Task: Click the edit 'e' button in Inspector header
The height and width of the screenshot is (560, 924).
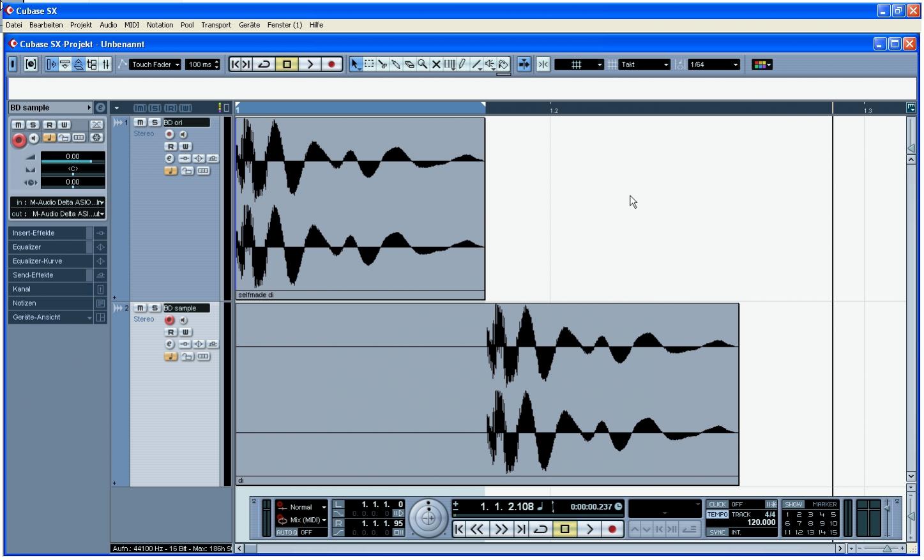Action: pos(100,107)
